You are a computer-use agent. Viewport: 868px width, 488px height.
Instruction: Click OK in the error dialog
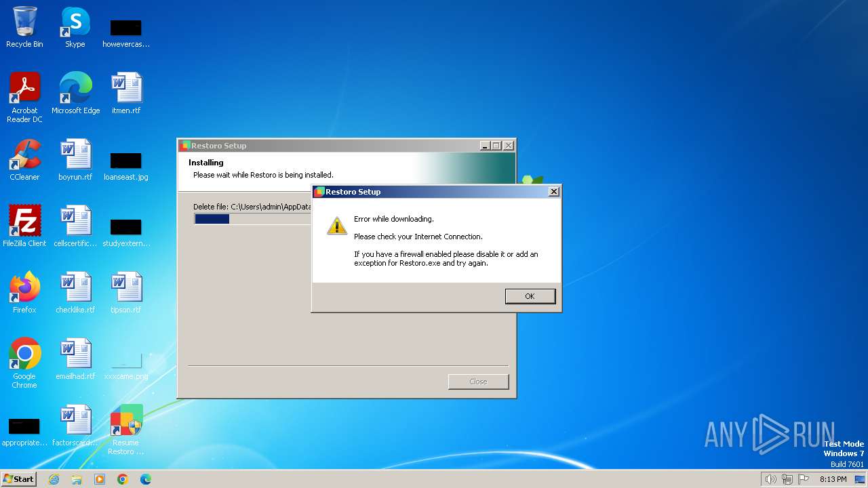tap(530, 296)
